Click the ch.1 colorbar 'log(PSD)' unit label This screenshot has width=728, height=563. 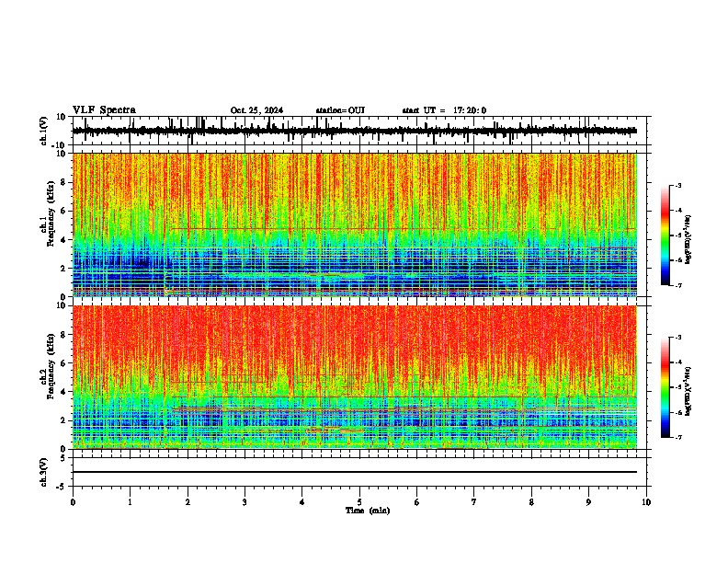click(688, 240)
